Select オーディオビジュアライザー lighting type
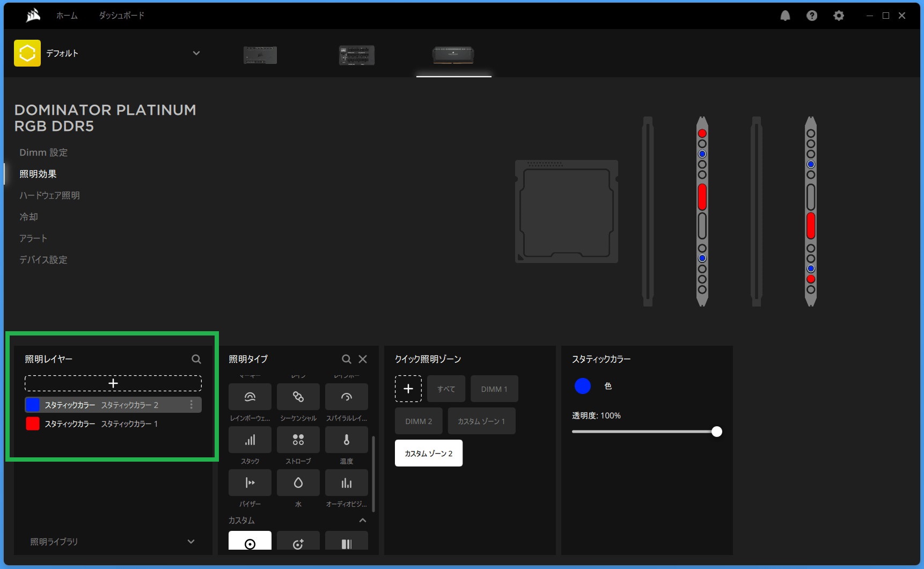 (347, 483)
